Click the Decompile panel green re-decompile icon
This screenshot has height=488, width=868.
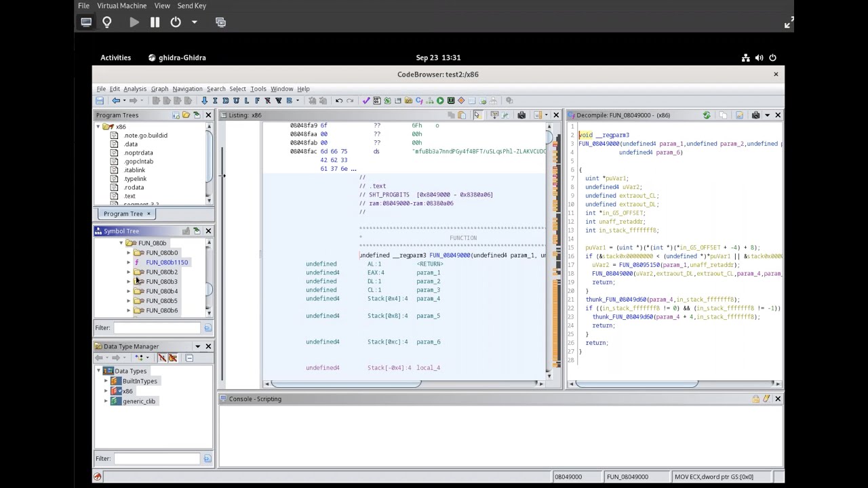pos(707,115)
